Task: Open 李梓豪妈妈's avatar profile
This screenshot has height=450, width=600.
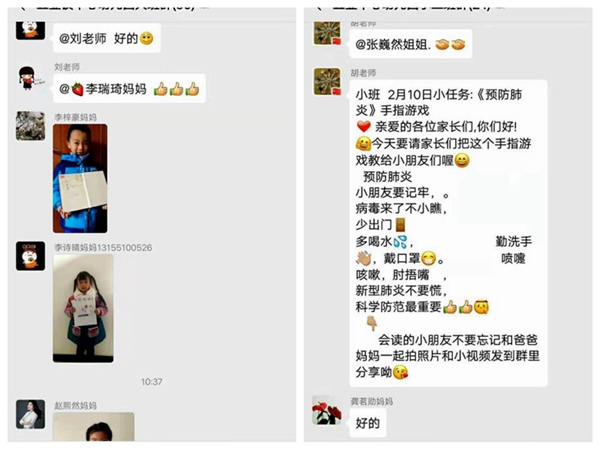Action: (x=31, y=126)
